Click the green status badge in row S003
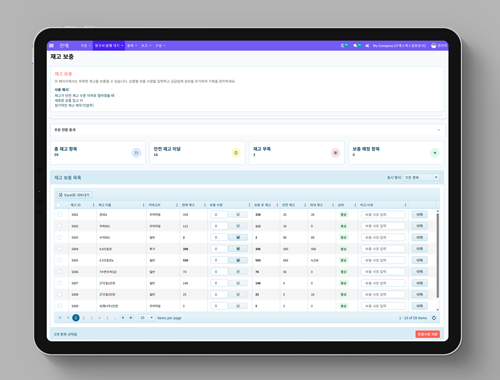 [343, 237]
